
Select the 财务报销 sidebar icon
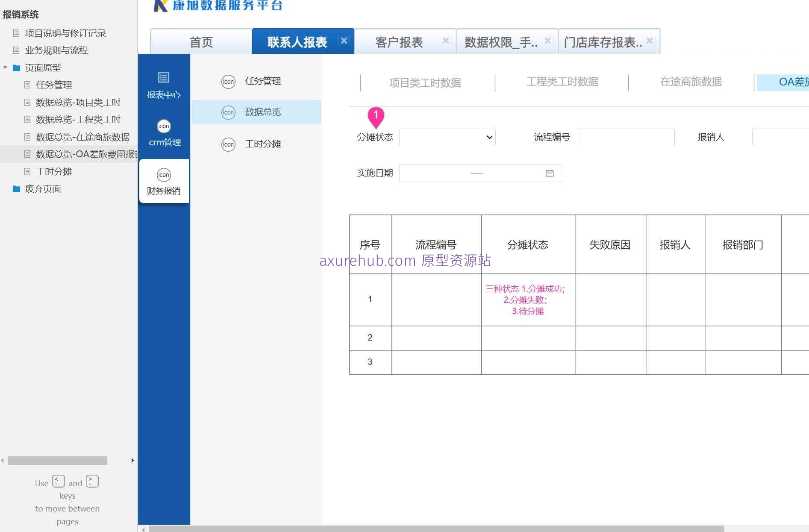pos(164,175)
